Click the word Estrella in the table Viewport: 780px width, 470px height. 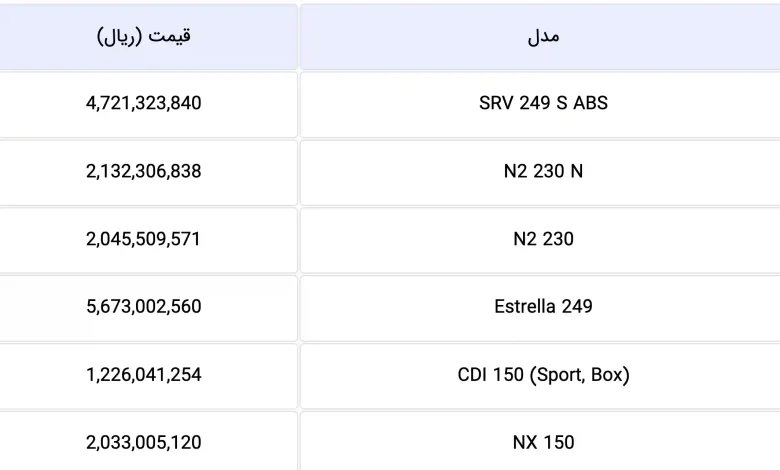click(x=525, y=306)
